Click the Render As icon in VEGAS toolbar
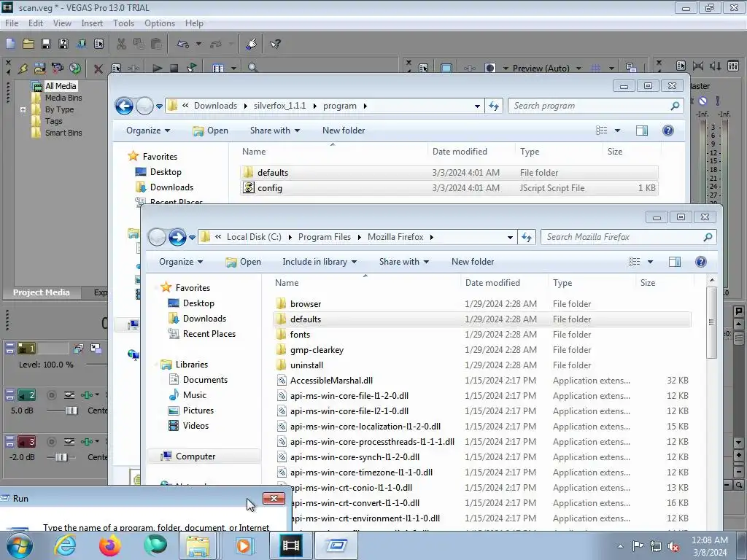Image resolution: width=747 pixels, height=560 pixels. click(81, 44)
